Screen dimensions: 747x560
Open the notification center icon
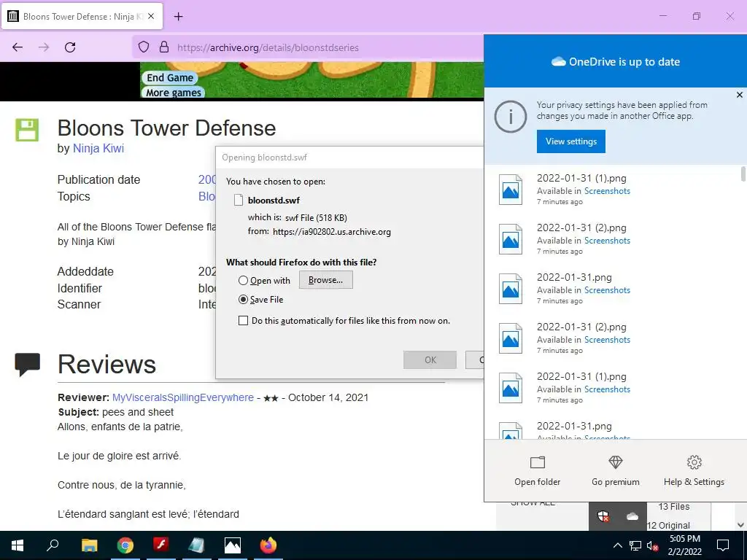point(723,545)
